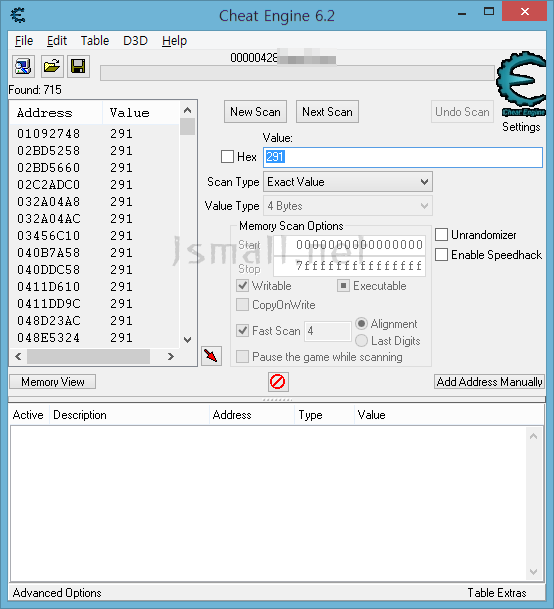
Task: Open Advanced Options in the status bar
Action: click(x=57, y=593)
